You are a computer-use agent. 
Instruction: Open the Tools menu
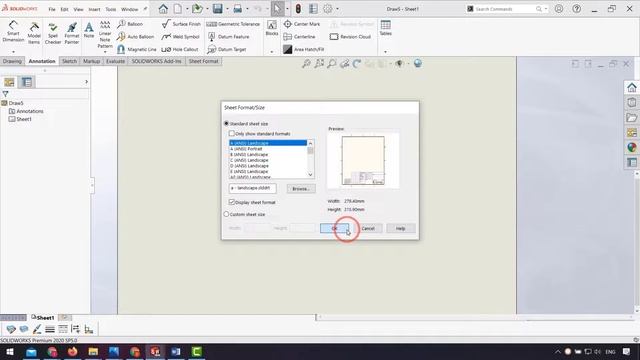tap(111, 9)
